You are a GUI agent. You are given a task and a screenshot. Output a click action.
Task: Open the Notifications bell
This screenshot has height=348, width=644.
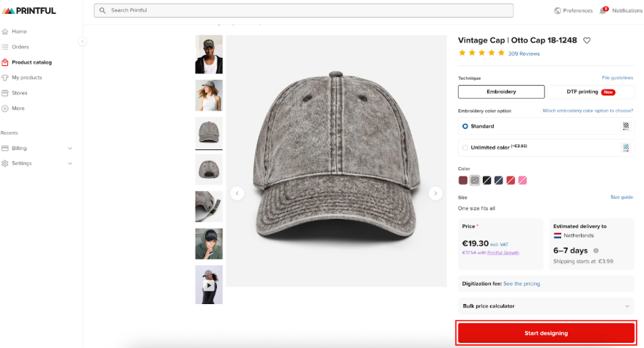click(x=604, y=10)
